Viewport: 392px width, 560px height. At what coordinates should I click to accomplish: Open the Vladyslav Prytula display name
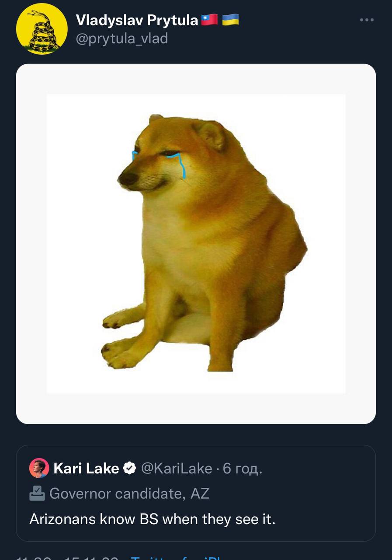137,20
